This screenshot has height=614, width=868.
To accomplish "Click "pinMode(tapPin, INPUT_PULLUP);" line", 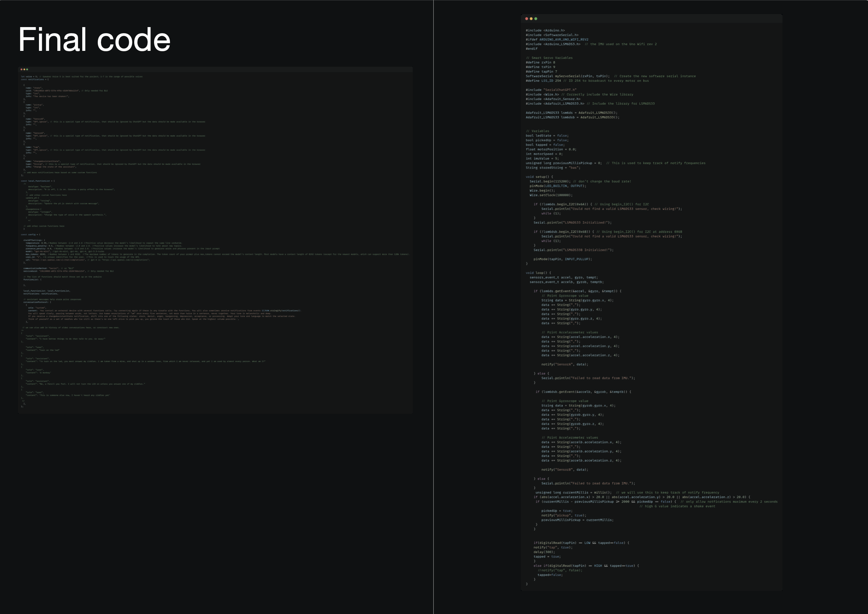I will point(562,259).
